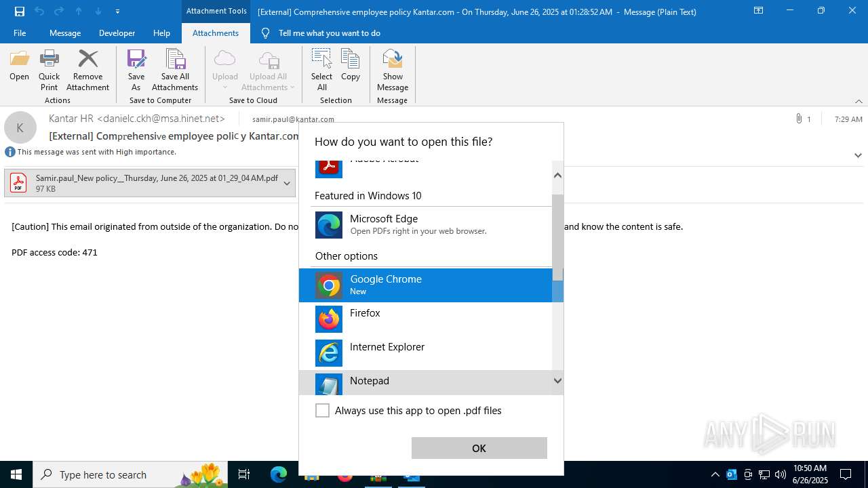Click the Redo arrow in the title bar
The image size is (868, 488).
coord(59,11)
